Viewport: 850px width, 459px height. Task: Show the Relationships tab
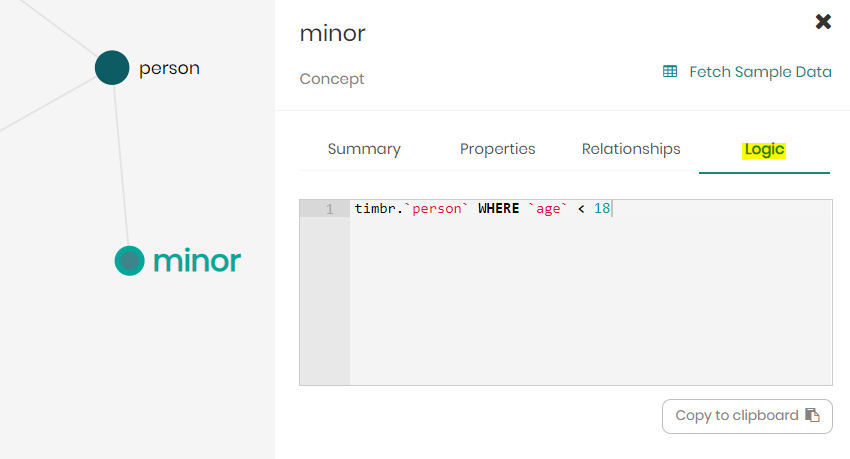(631, 149)
